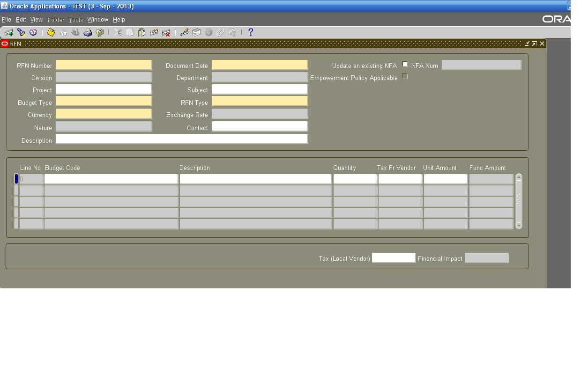Check the Update an existing NFA checkbox
The width and height of the screenshot is (588, 367).
405,65
